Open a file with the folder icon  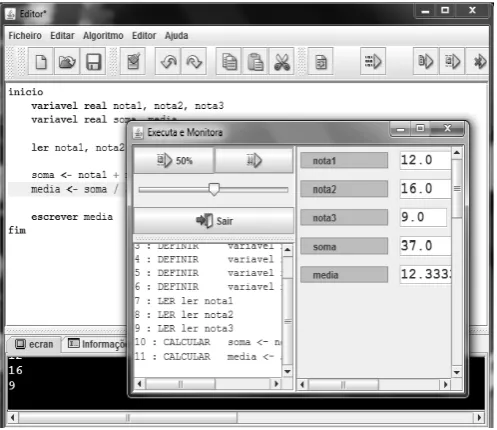coord(67,62)
